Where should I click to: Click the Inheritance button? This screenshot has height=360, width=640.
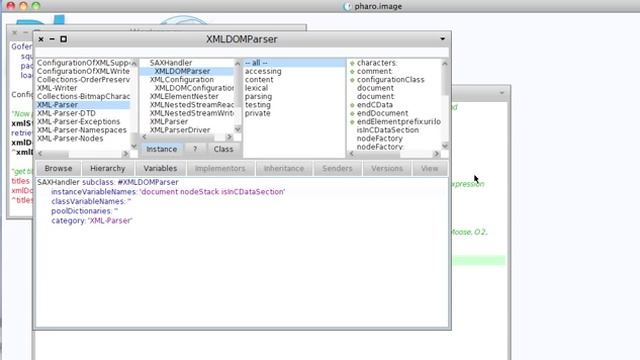tap(284, 168)
